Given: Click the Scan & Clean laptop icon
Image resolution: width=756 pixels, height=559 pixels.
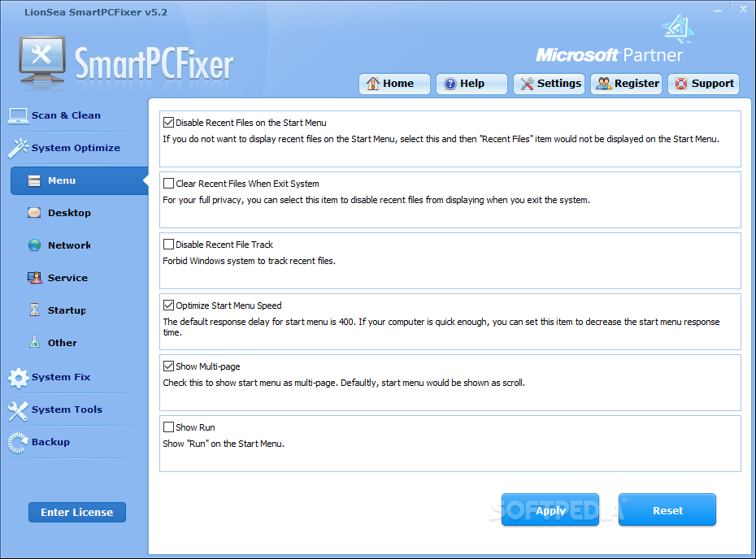Looking at the screenshot, I should tap(19, 115).
